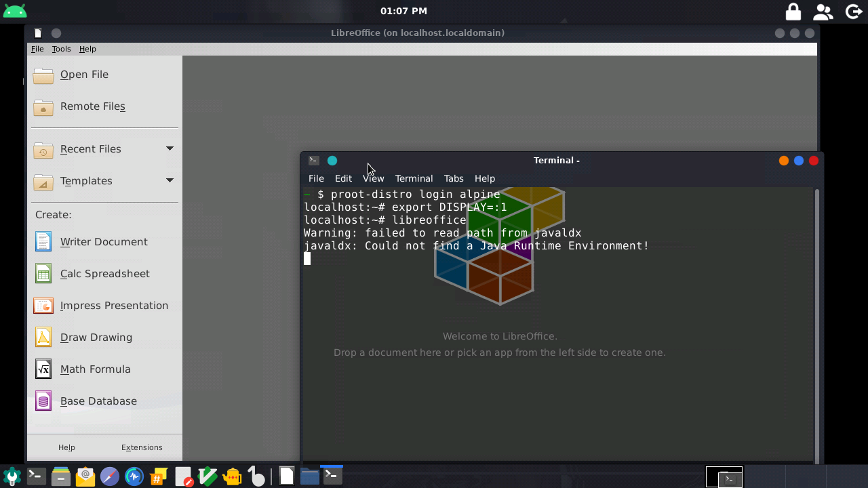Open the Terminal File menu

(316, 178)
